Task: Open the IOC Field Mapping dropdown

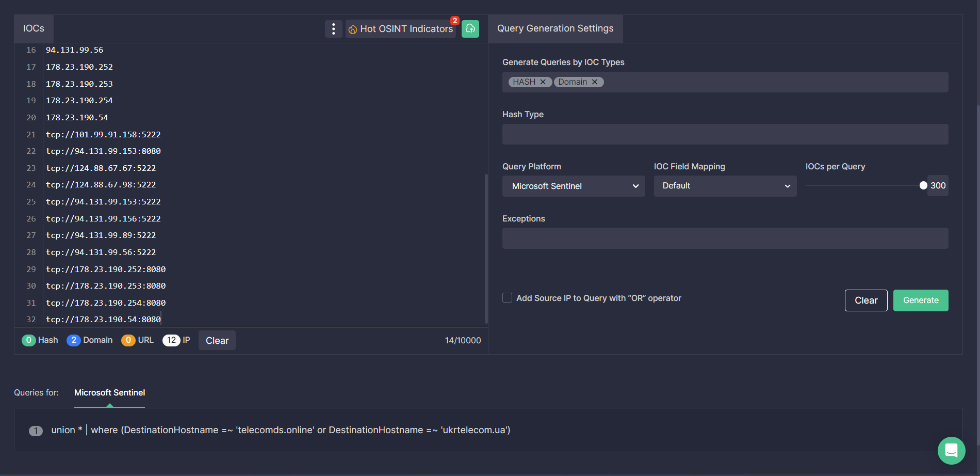Action: [725, 186]
